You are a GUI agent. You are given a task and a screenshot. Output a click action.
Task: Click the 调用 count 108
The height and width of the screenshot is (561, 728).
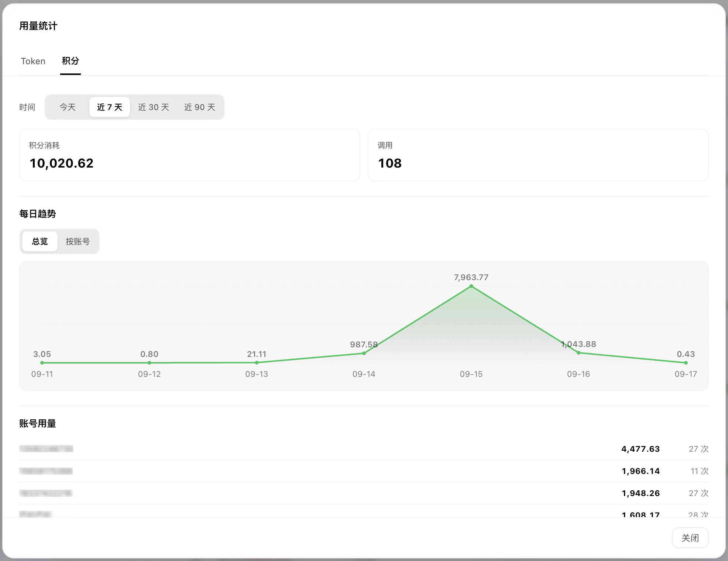click(390, 163)
